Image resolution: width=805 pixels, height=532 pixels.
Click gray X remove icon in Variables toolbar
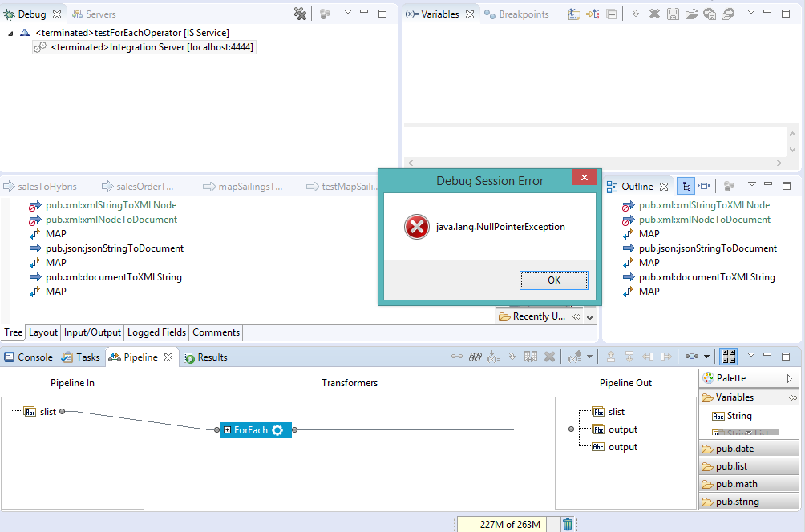[x=654, y=14]
